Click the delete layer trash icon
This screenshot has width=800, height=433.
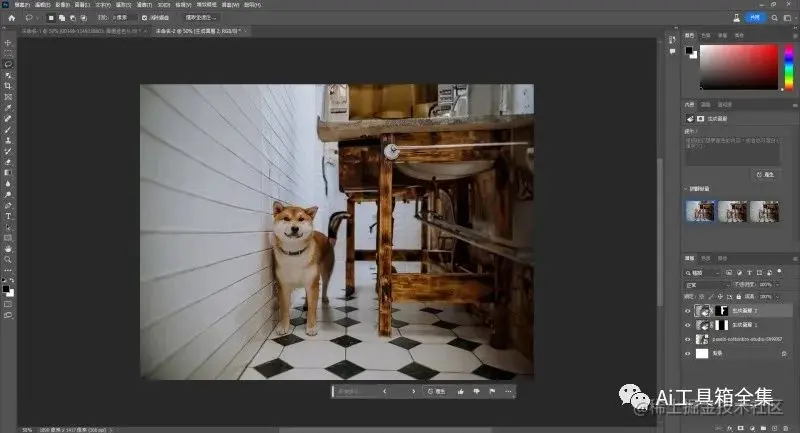[785, 428]
